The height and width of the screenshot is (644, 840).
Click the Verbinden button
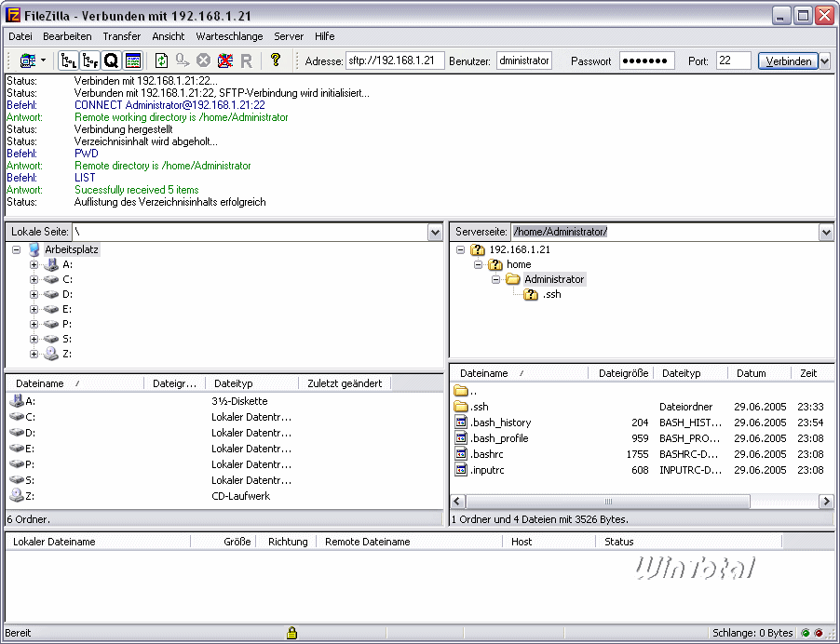point(787,60)
